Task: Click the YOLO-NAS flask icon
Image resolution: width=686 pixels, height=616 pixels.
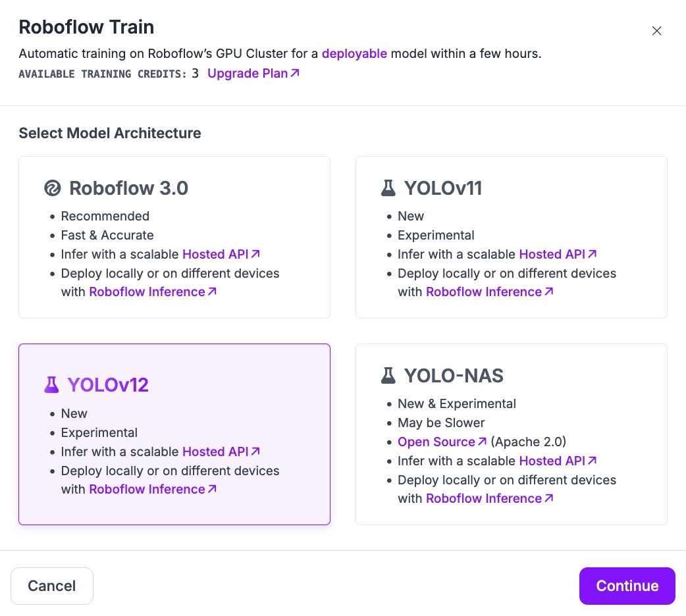Action: coord(388,376)
